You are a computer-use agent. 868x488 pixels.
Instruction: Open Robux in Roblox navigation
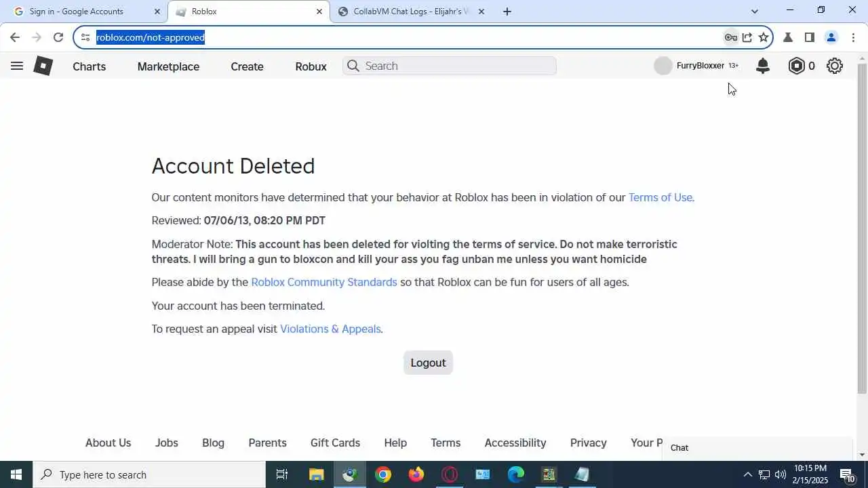(311, 66)
